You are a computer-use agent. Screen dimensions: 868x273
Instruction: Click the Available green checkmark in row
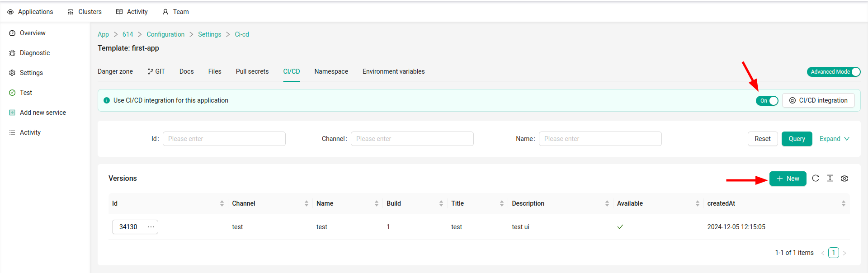click(x=620, y=227)
